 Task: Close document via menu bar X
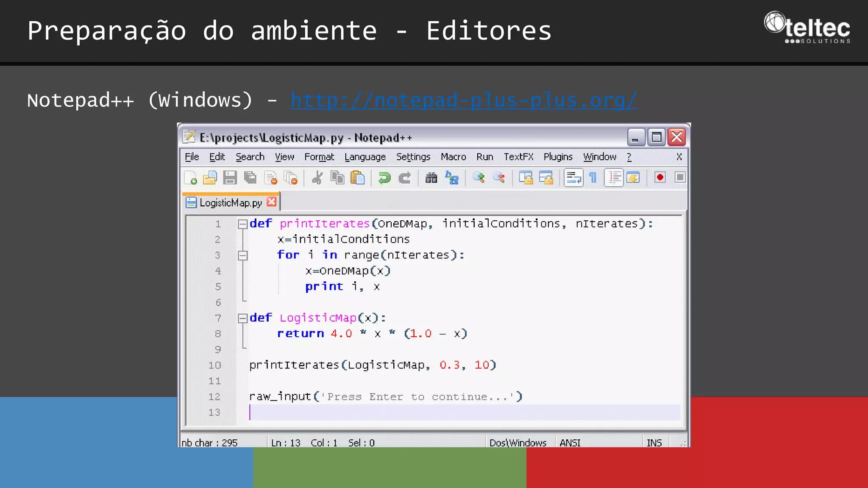(679, 157)
